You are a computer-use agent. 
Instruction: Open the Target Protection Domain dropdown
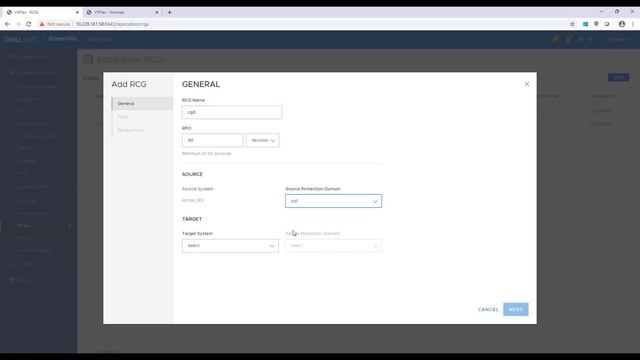point(333,246)
